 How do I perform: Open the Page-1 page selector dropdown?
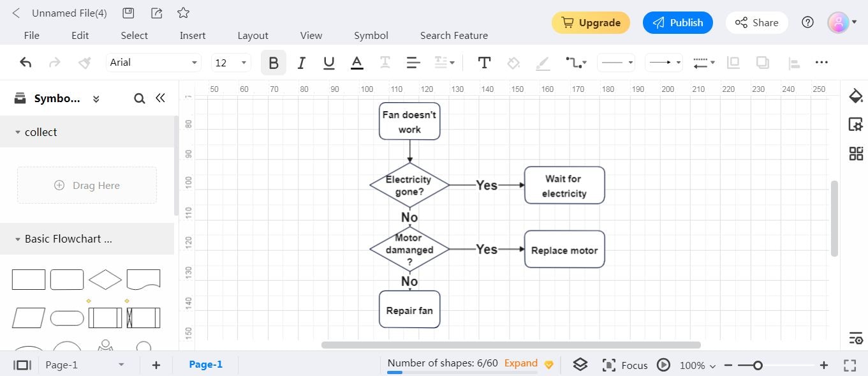pyautogui.click(x=85, y=365)
